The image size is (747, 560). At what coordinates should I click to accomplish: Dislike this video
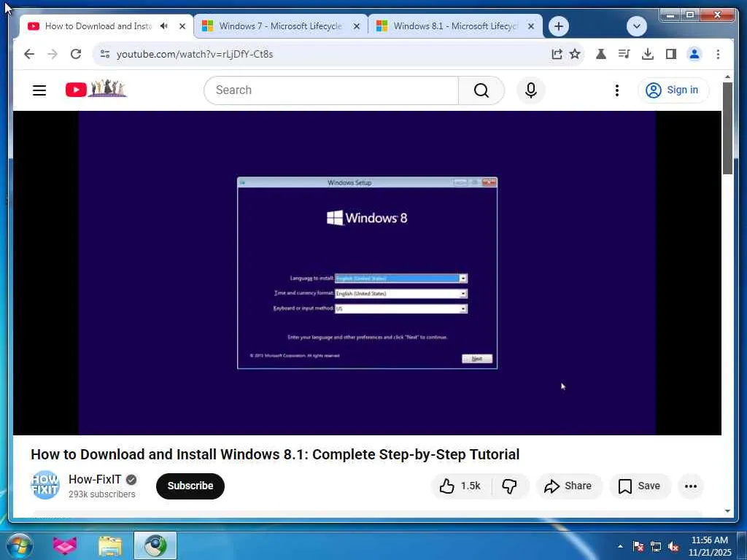coord(510,486)
